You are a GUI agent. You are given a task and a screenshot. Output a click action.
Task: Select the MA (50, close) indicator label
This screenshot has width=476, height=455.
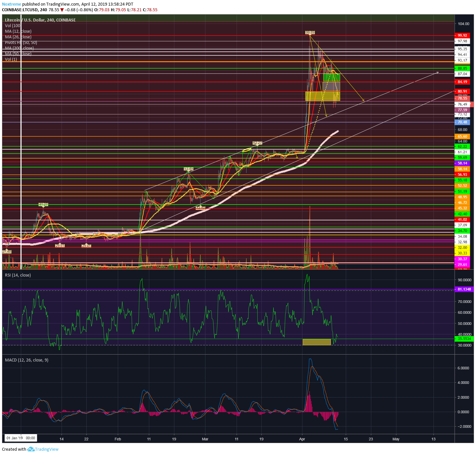pyautogui.click(x=18, y=54)
